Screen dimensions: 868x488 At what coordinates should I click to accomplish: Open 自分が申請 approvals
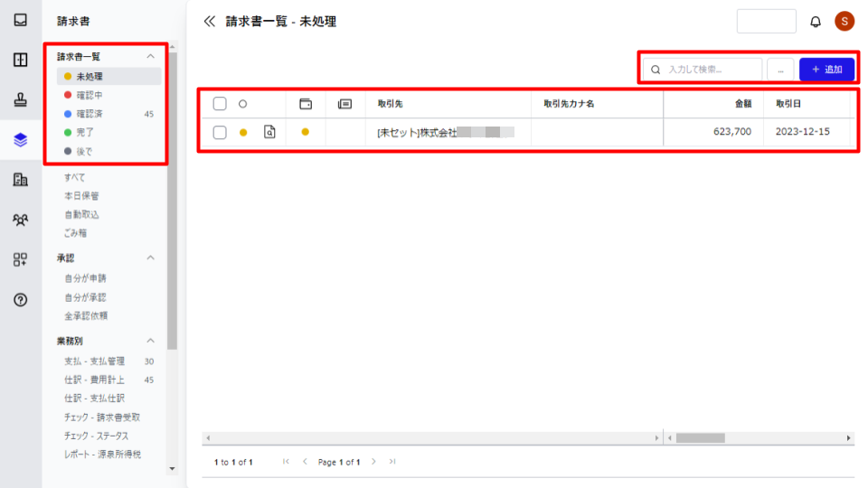[x=85, y=278]
